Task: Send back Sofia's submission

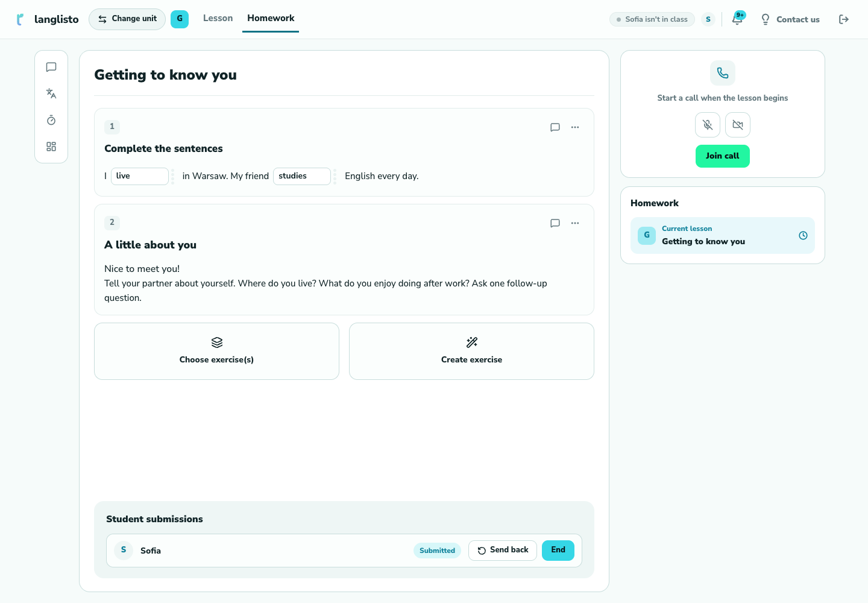Action: 503,551
